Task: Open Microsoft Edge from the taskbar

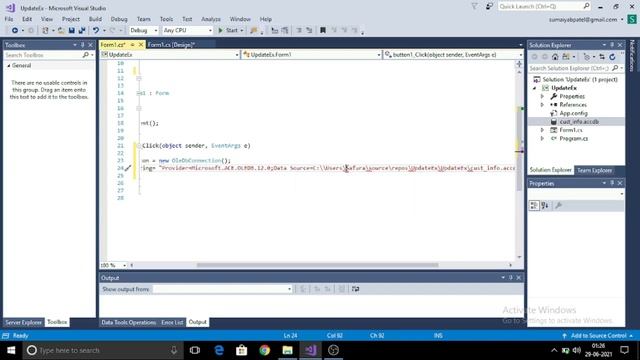Action: click(219, 350)
